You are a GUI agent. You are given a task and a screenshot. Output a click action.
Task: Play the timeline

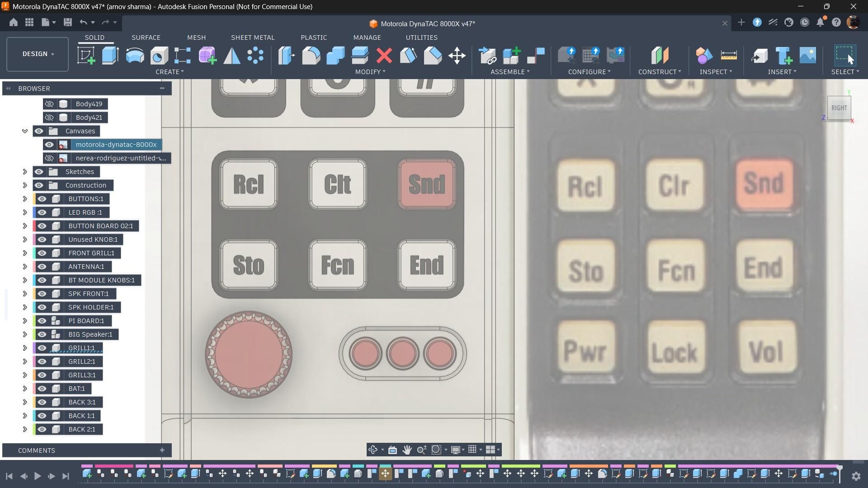click(38, 476)
